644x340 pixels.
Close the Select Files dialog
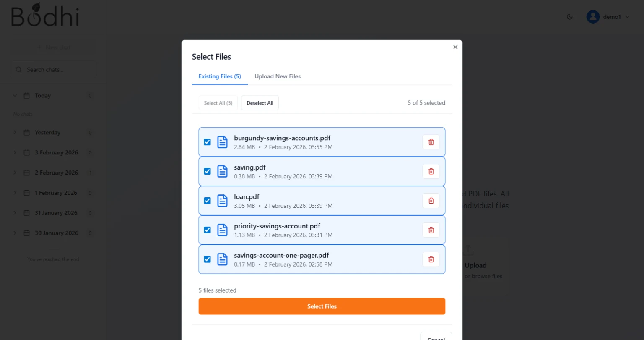[455, 47]
